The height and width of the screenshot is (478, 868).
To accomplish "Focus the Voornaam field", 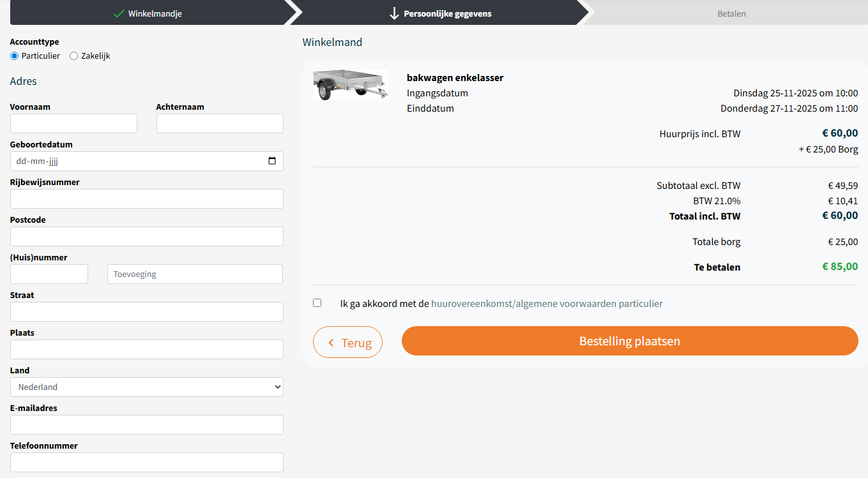I will coord(73,124).
